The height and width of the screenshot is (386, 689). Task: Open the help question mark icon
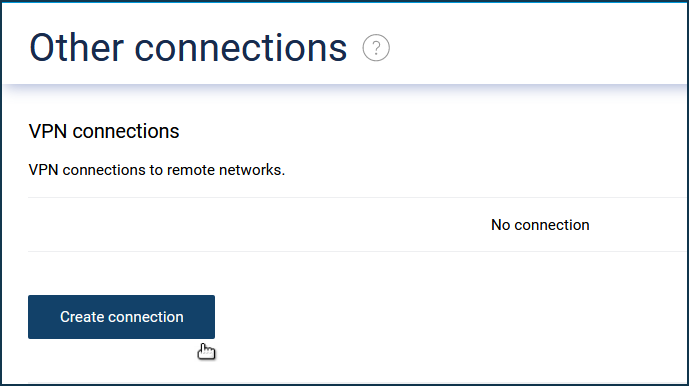pos(376,47)
